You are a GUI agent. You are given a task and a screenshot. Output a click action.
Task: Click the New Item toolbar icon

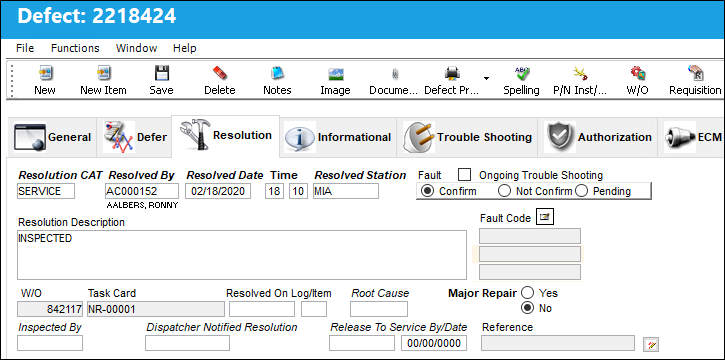point(103,73)
